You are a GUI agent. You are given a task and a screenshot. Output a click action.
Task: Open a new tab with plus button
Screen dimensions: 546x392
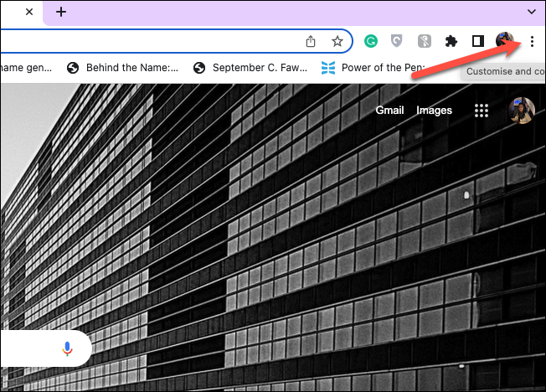point(61,12)
